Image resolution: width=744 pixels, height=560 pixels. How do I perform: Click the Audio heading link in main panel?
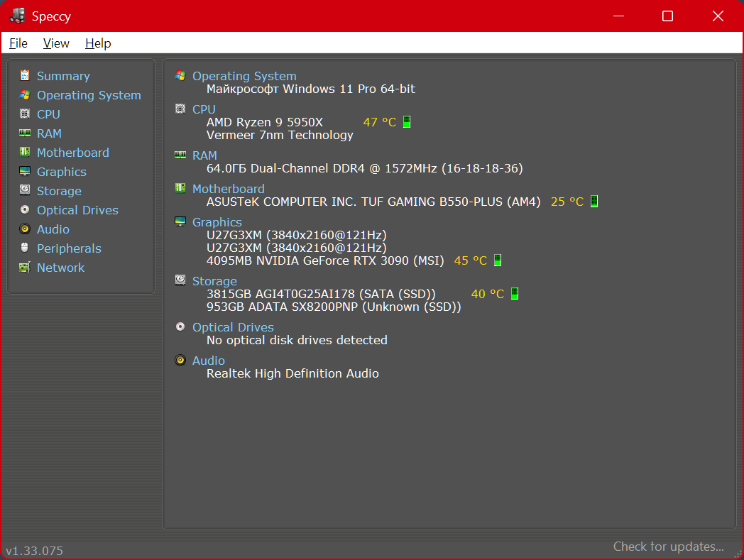click(x=208, y=361)
